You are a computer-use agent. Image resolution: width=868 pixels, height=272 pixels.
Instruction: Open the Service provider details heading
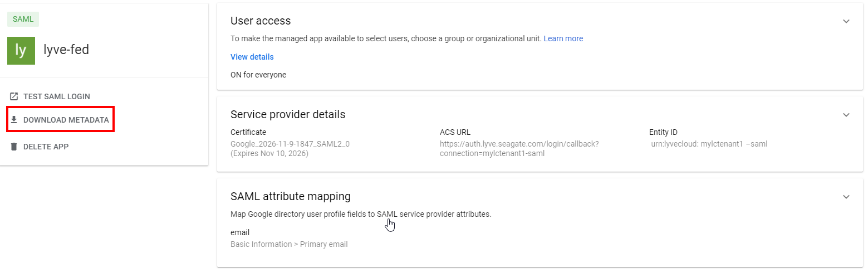[x=288, y=114]
